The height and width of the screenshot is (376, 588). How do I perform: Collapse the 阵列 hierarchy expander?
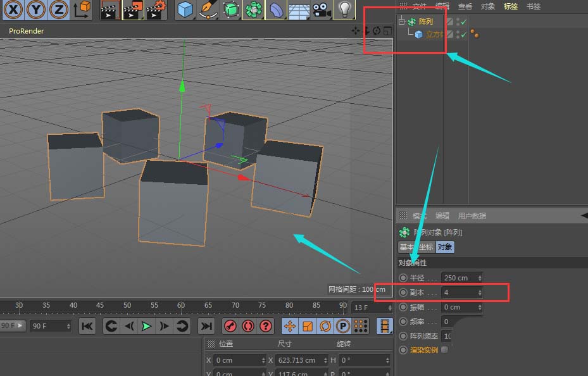pos(401,20)
